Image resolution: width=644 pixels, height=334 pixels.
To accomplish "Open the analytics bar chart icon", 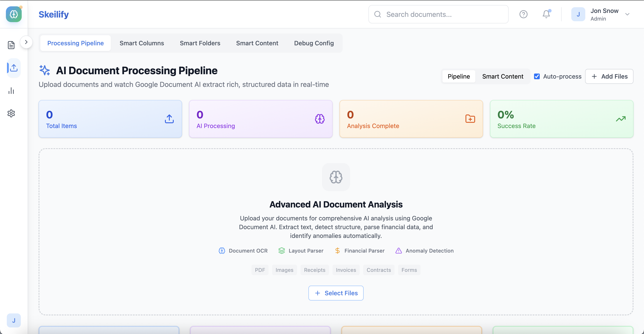I will pyautogui.click(x=11, y=91).
